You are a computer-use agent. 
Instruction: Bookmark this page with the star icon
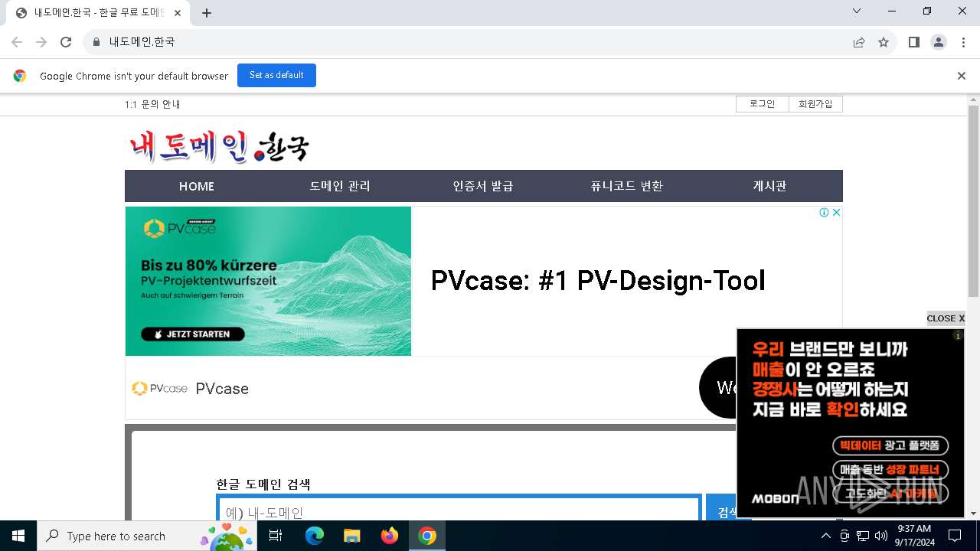point(884,42)
